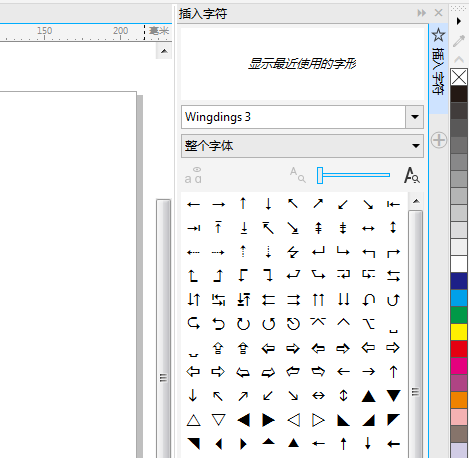This screenshot has height=458, width=470.
Task: Open the Wingdings 3 font dropdown
Action: coord(415,117)
